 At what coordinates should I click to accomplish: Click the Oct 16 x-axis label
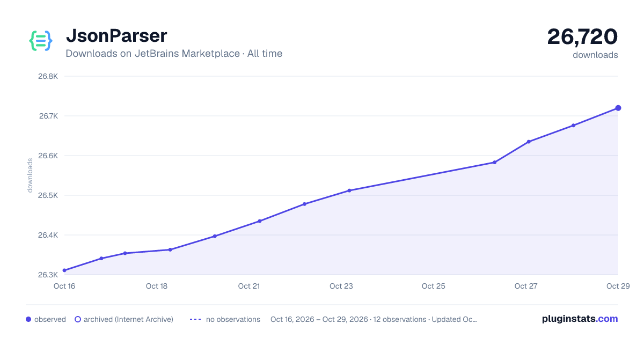coord(64,286)
